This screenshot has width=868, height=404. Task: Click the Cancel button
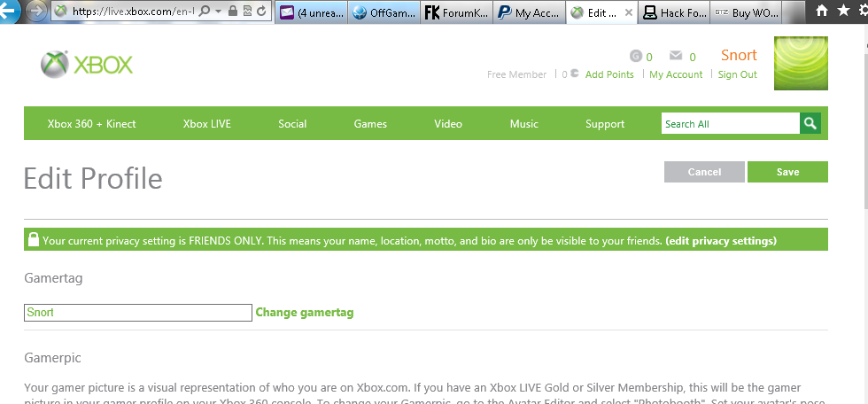tap(704, 172)
